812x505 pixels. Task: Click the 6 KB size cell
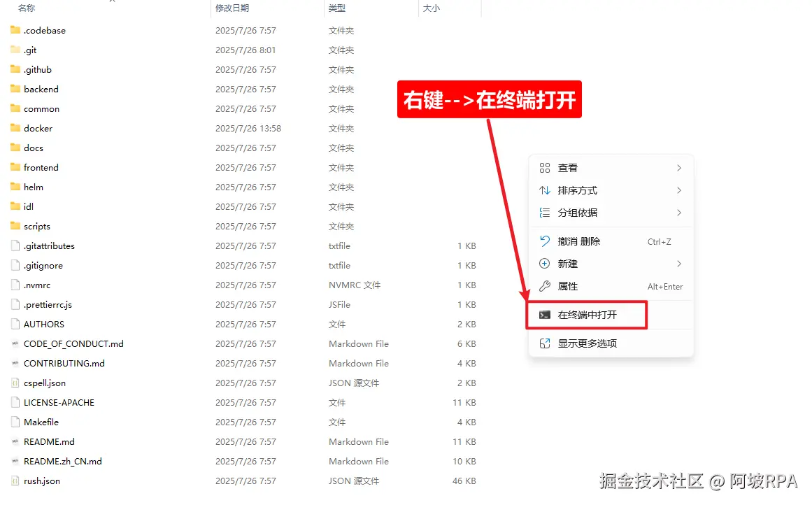pos(466,344)
